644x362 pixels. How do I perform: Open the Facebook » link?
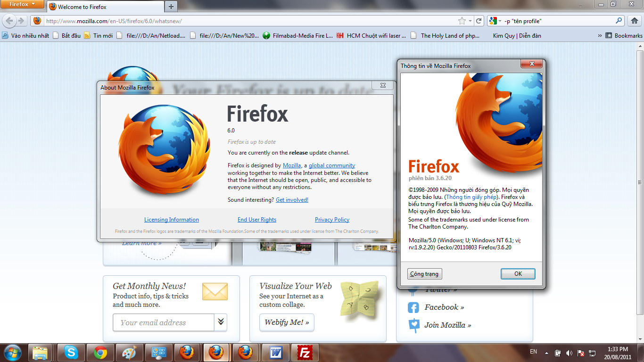tap(444, 307)
